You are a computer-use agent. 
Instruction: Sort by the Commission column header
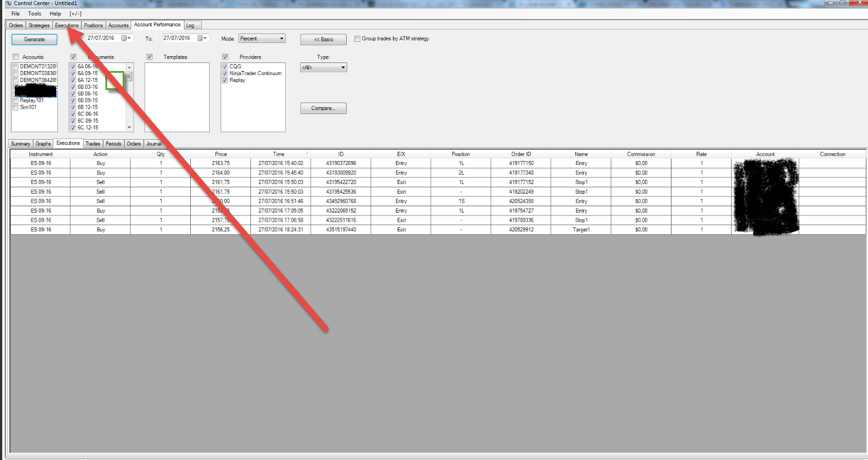pos(641,154)
